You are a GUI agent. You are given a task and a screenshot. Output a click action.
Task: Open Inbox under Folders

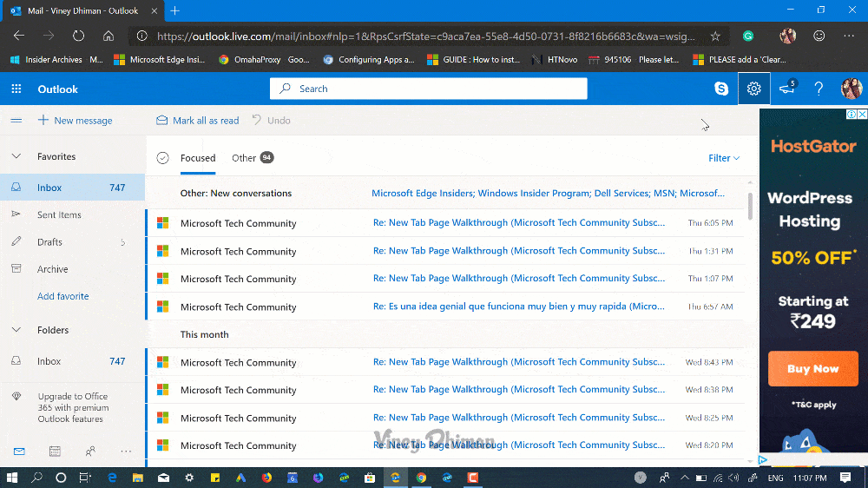tap(73, 361)
